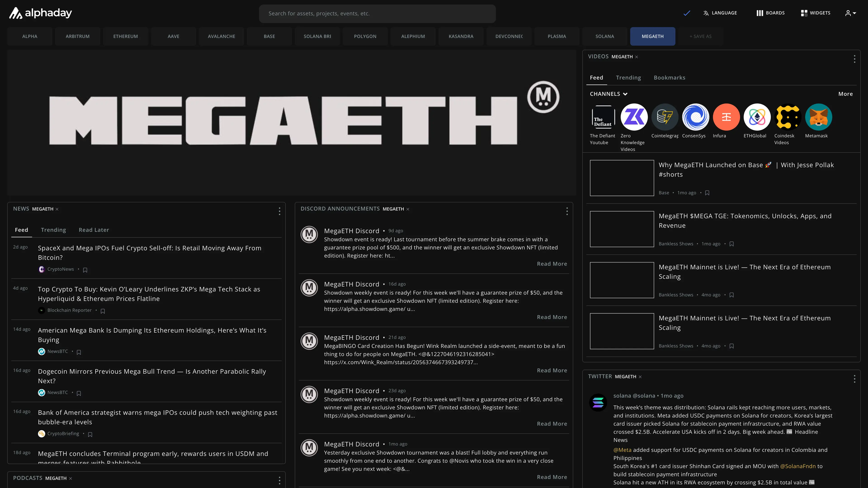Bookmark the SpaceX and Mega IPOs article
The image size is (868, 488).
[x=85, y=270]
